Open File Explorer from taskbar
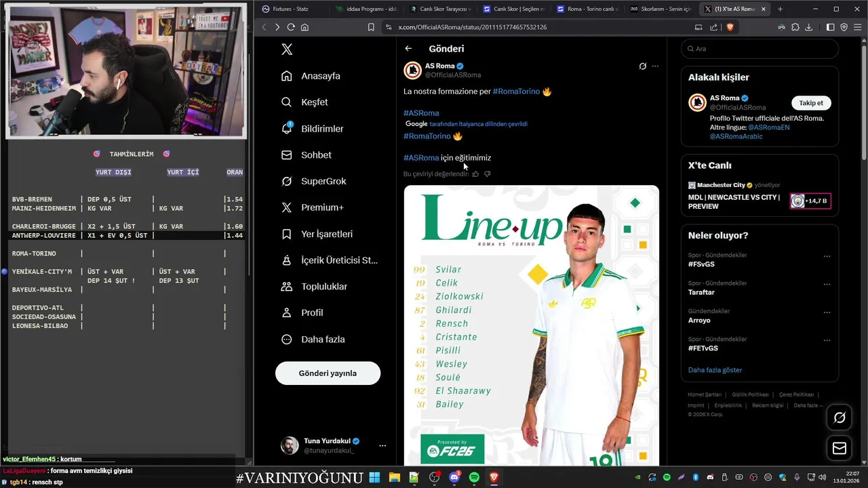 [394, 478]
